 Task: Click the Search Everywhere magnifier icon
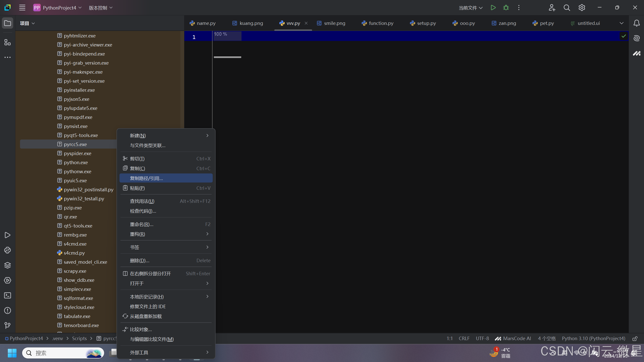coord(567,8)
